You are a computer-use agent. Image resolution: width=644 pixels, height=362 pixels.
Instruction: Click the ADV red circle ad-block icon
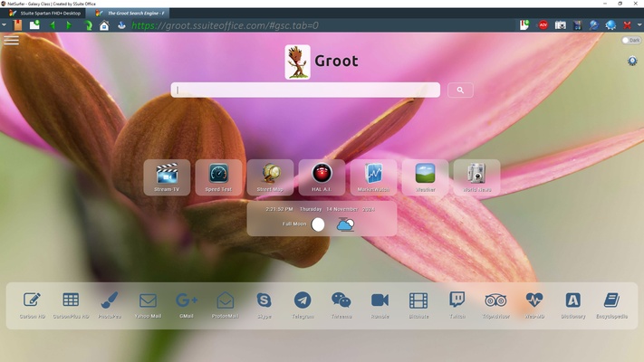(x=543, y=25)
